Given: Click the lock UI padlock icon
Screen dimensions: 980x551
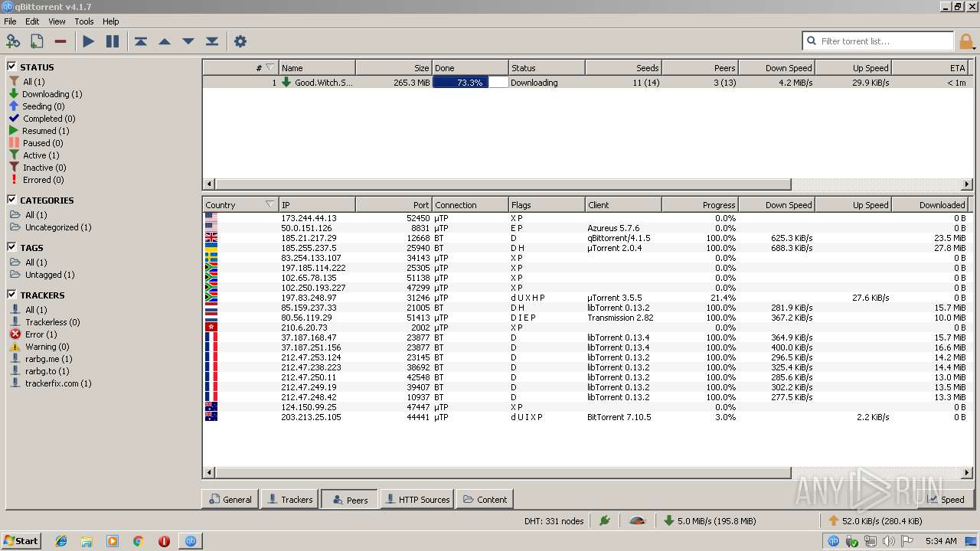Looking at the screenshot, I should 966,41.
